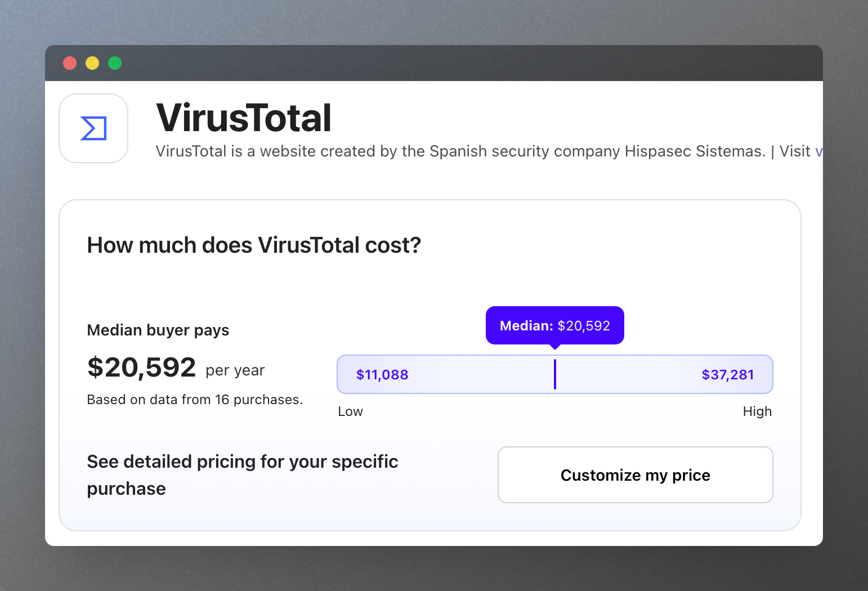Click the green zoom button in the title bar
Viewport: 868px width, 591px height.
point(114,63)
